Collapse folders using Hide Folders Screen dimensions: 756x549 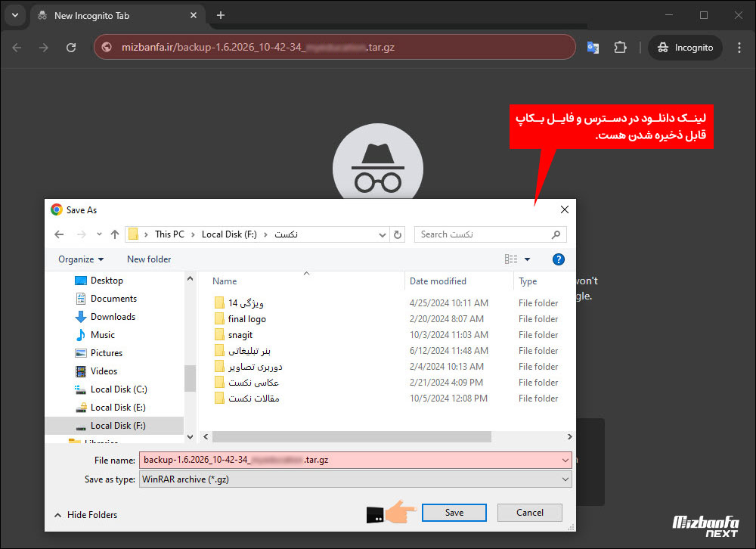pos(85,514)
